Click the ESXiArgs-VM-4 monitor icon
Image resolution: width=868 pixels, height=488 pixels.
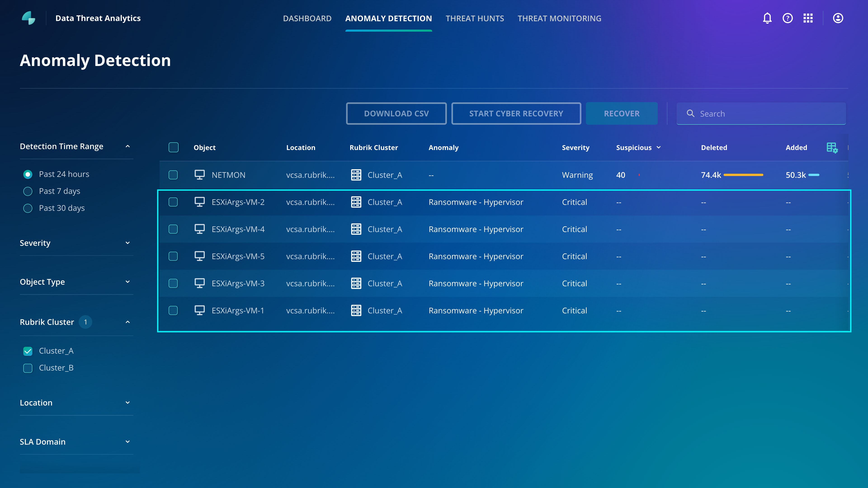199,229
